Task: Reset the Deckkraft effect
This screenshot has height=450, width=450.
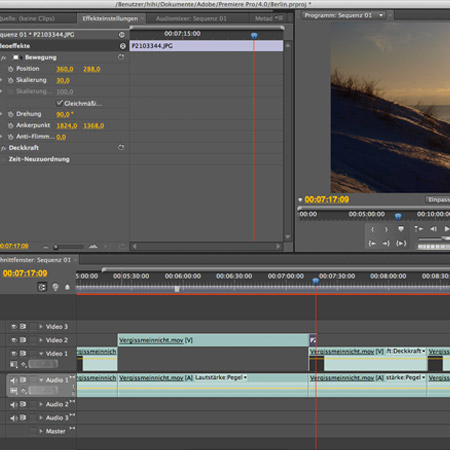Action: pos(121,147)
